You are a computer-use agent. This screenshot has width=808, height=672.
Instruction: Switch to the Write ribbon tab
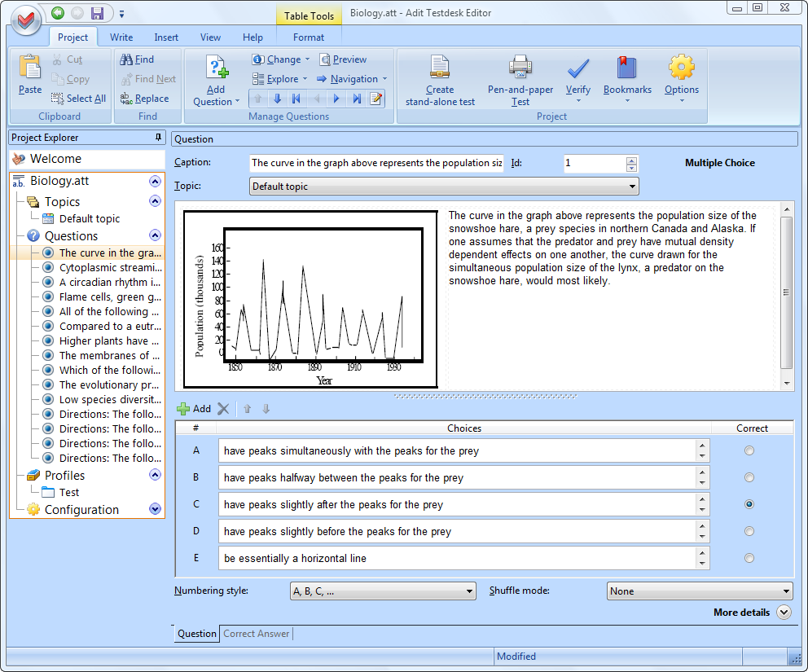[121, 37]
